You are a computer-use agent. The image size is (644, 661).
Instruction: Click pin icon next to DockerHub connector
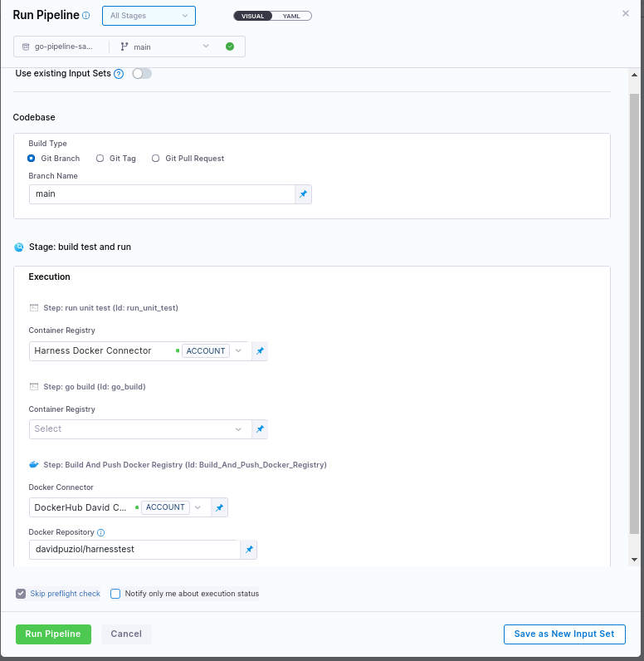[220, 507]
